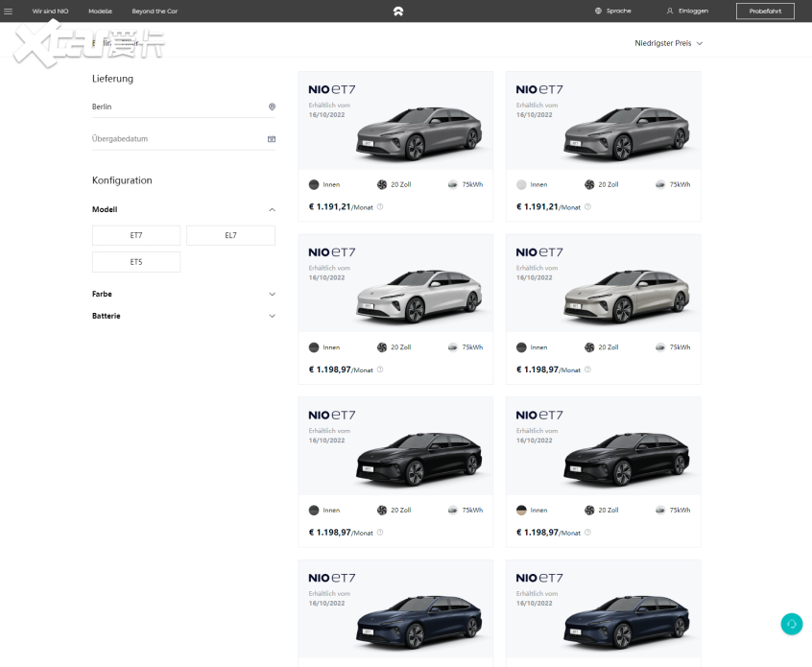
Task: Click 75kWh battery icon on first grey ET7
Action: (453, 185)
